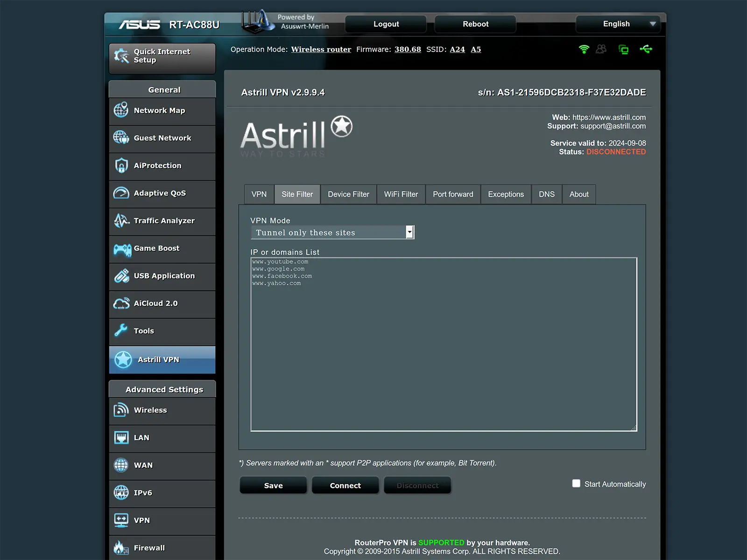Open the Network Map globe icon
The width and height of the screenshot is (747, 560).
[121, 110]
